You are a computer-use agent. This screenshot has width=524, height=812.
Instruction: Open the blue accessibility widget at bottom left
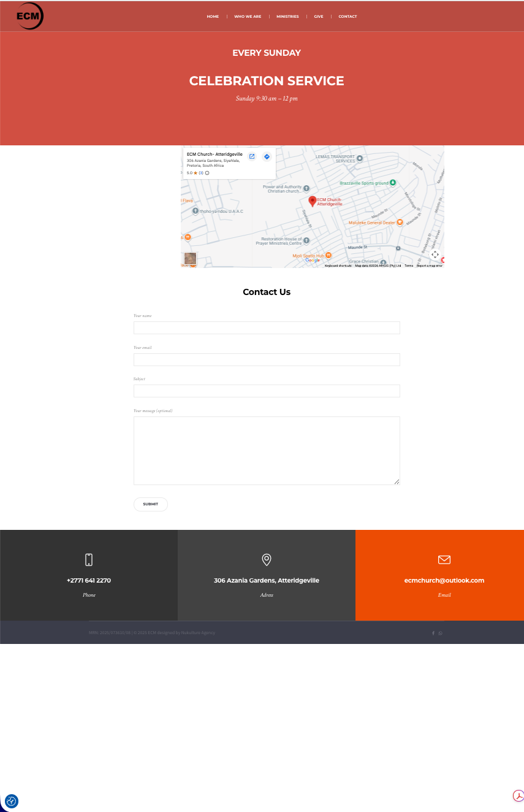[11, 801]
